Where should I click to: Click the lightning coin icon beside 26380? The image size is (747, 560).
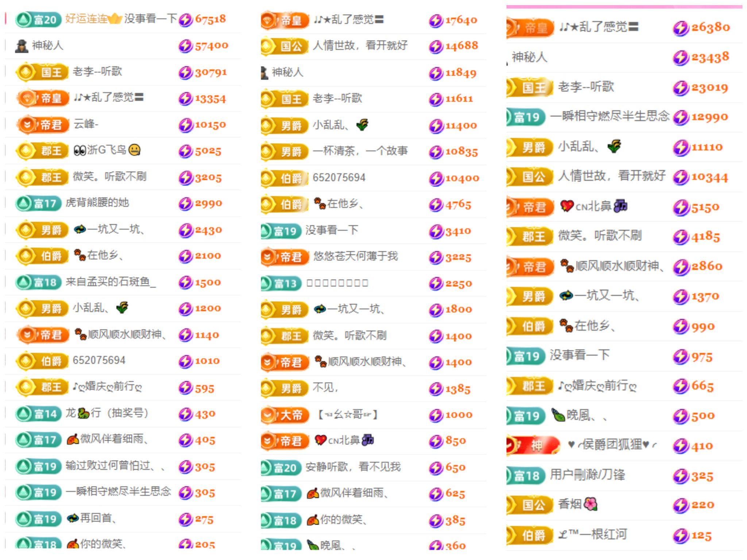pos(681,28)
